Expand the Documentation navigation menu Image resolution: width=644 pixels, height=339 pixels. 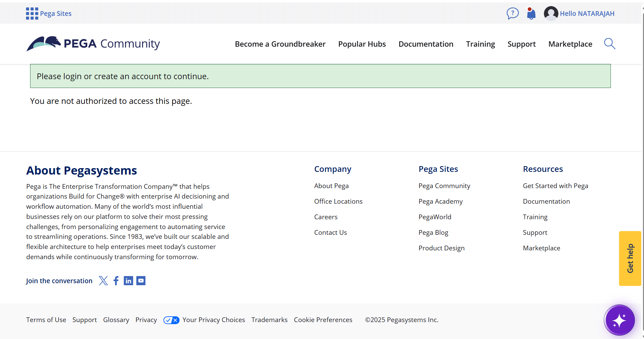(426, 44)
